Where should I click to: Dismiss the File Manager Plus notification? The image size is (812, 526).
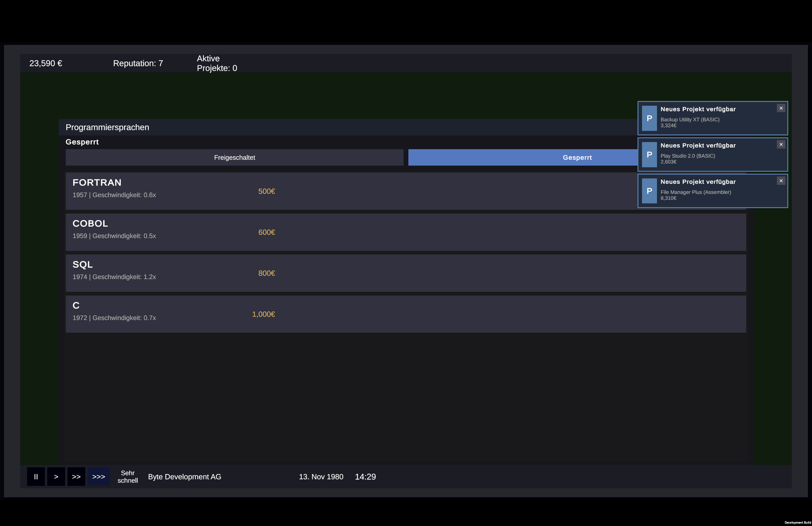[781, 181]
